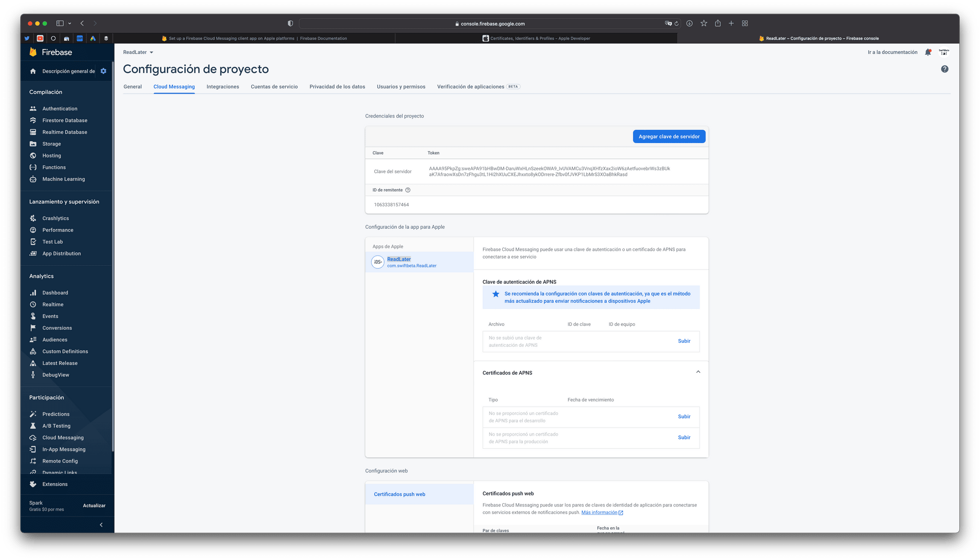Reload the page in Safari
Image resolution: width=980 pixels, height=560 pixels.
pyautogui.click(x=677, y=24)
